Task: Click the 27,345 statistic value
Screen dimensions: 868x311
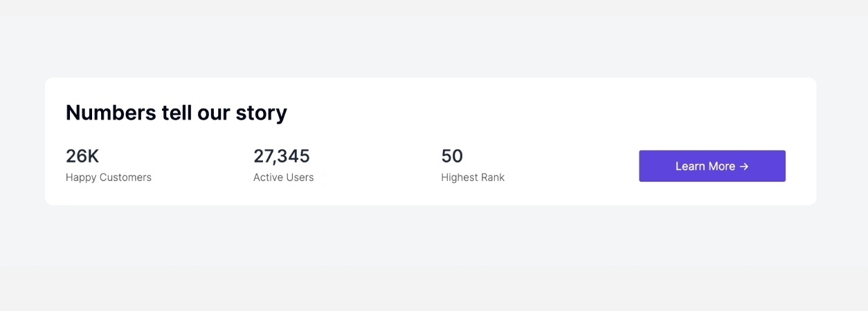Action: pos(282,156)
